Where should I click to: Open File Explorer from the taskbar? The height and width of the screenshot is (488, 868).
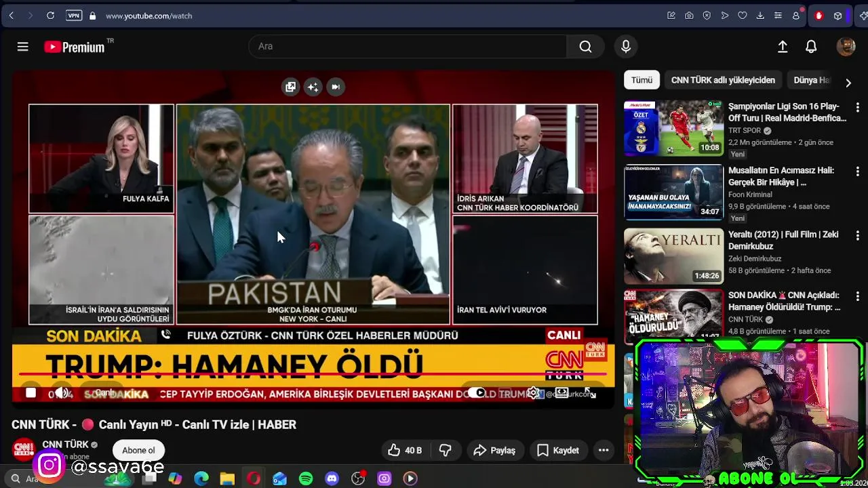pyautogui.click(x=227, y=479)
